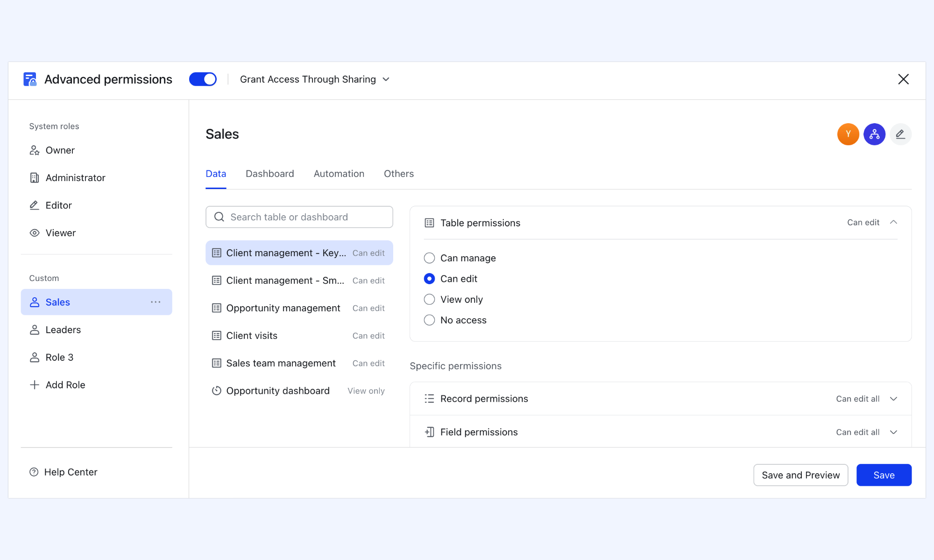Select the Role 3 custom role

tap(96, 357)
